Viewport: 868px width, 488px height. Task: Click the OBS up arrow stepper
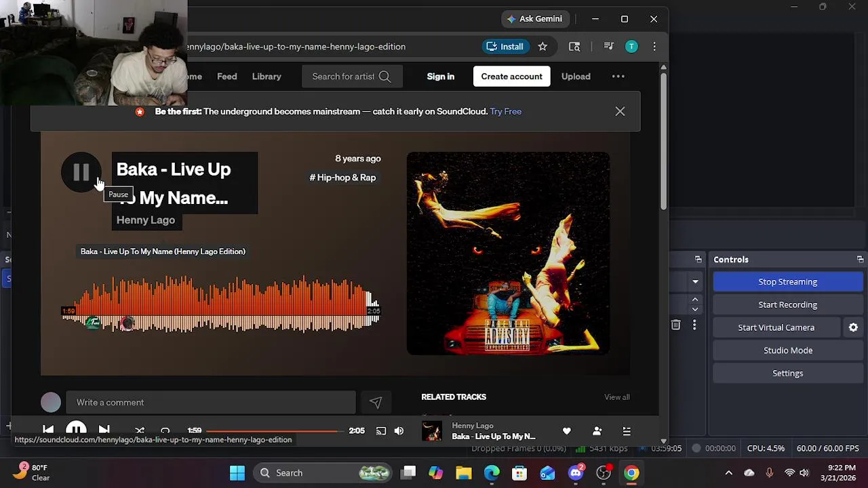tap(695, 300)
